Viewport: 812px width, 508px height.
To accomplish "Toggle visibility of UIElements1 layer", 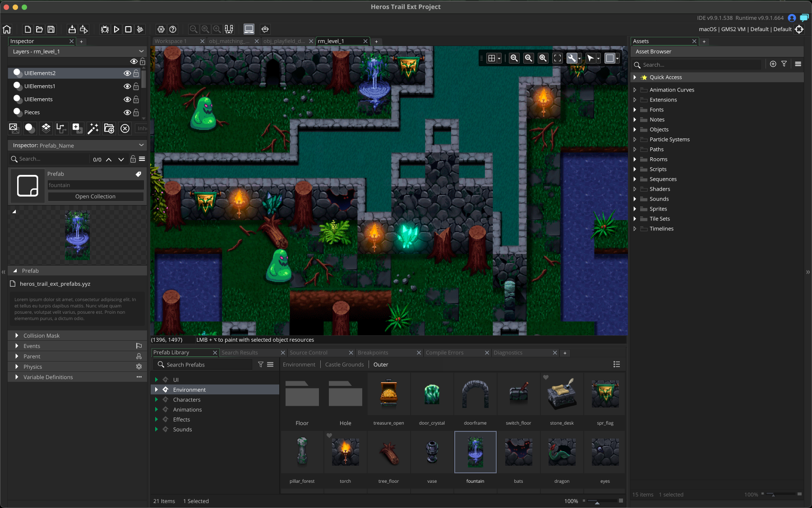I will tap(127, 86).
